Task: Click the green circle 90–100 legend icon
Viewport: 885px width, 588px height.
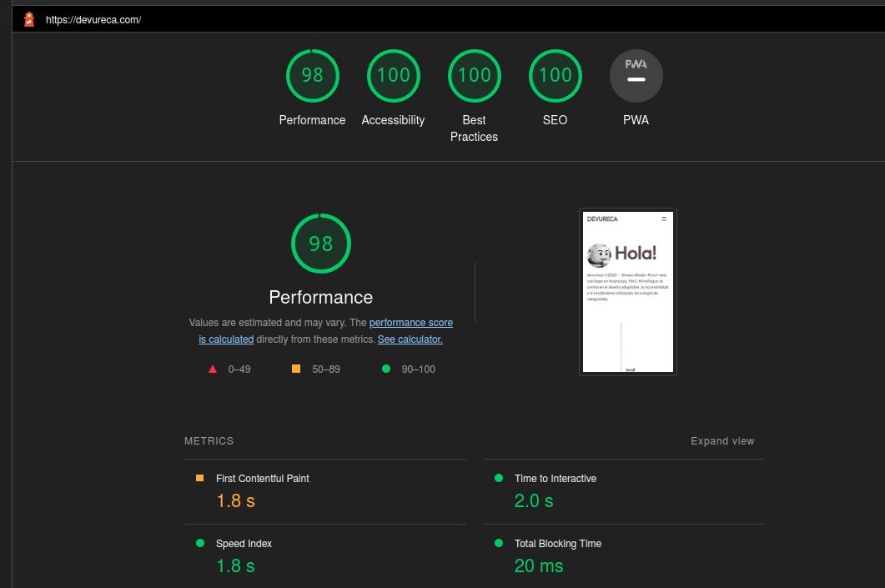Action: (x=386, y=369)
